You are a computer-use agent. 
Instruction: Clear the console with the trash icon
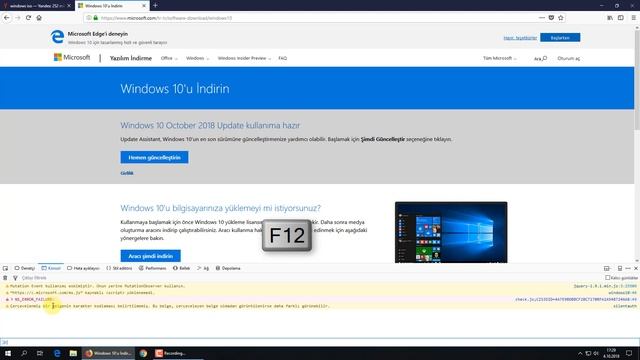click(x=5, y=278)
